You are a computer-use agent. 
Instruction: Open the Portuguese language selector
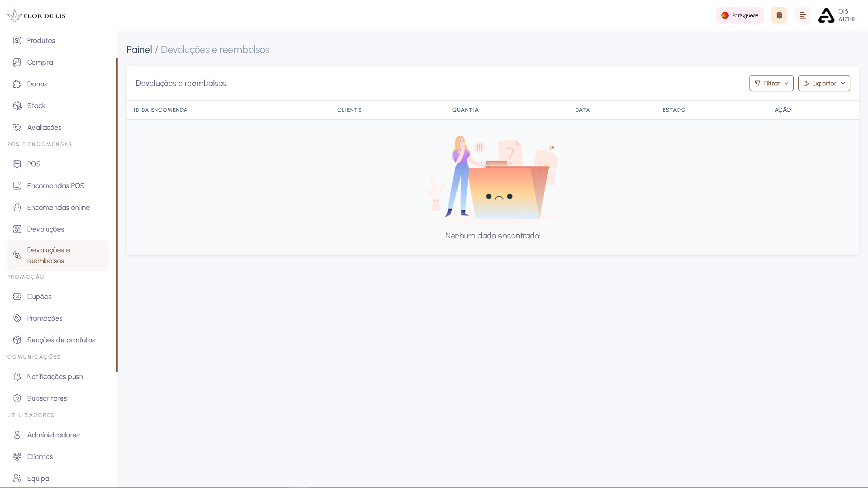(x=740, y=15)
